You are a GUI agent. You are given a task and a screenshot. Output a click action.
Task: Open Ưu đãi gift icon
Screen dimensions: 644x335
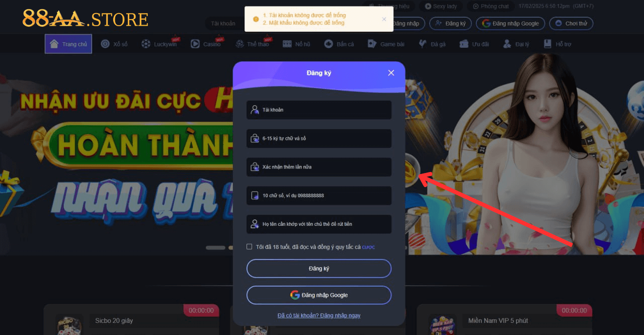click(x=464, y=44)
